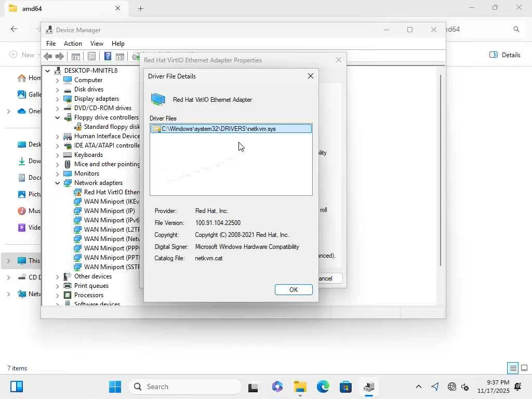Click the blue Help question mark icon
Viewport: 532px width, 399px height.
pos(108,56)
